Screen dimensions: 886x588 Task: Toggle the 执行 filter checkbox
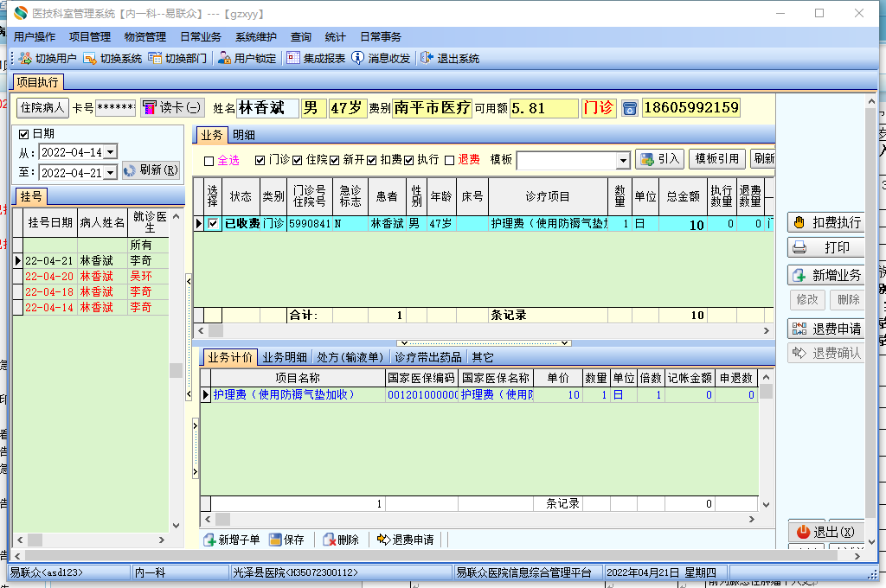409,161
